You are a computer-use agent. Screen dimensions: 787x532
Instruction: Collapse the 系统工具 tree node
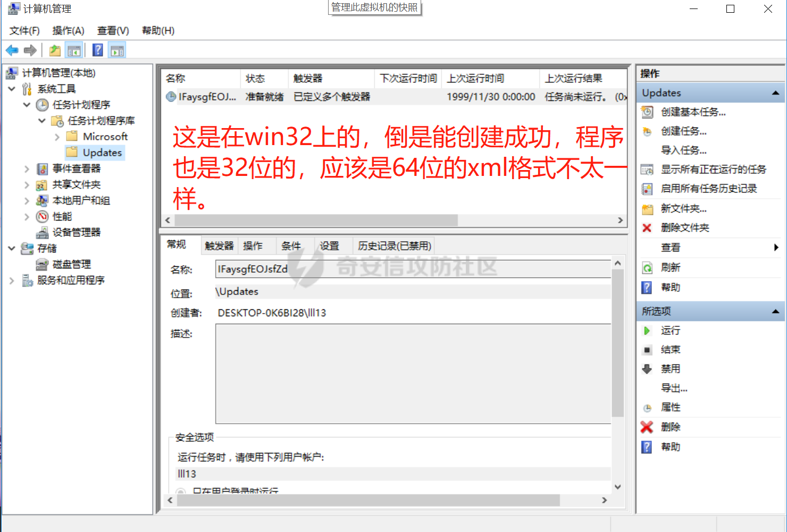click(12, 89)
